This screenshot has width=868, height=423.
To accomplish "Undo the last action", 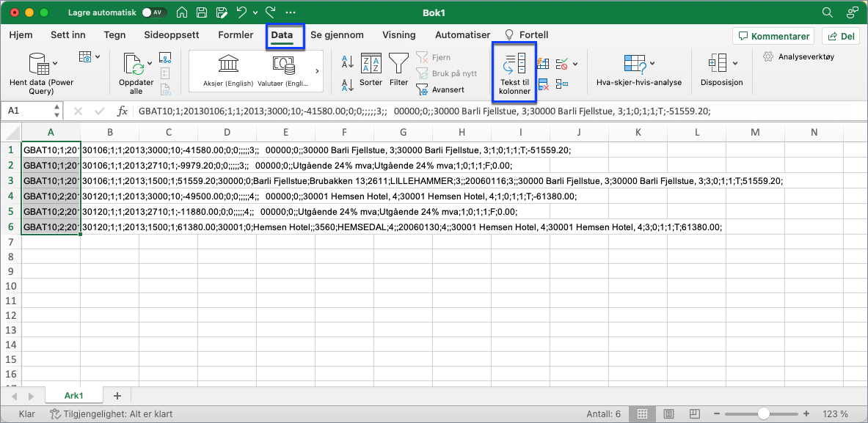I will click(241, 12).
